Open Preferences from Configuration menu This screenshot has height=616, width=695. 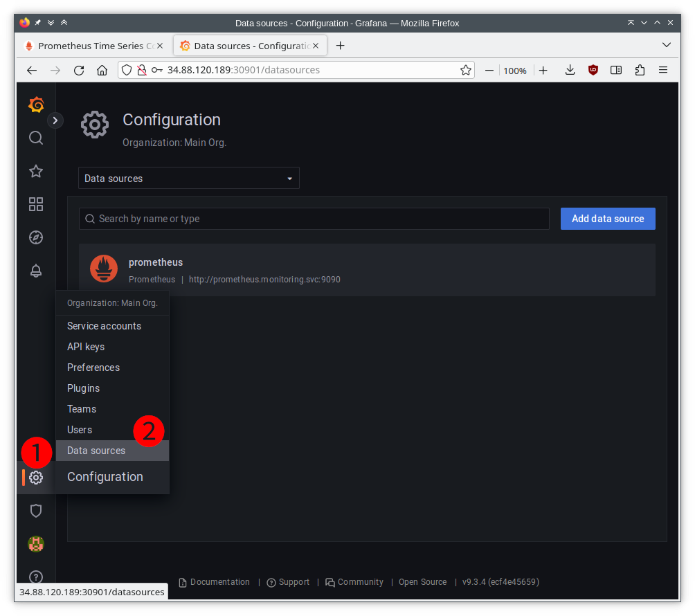[x=93, y=368]
